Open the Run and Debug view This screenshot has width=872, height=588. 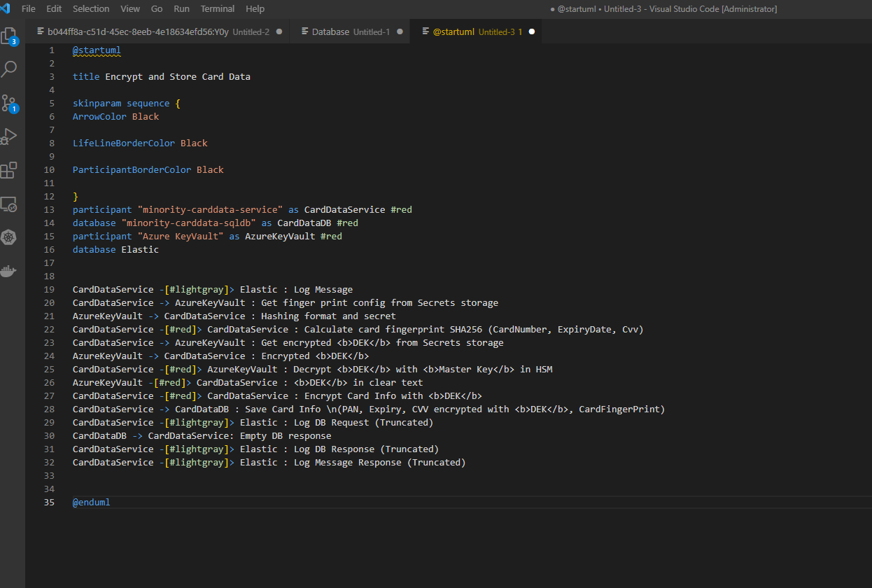(x=9, y=136)
